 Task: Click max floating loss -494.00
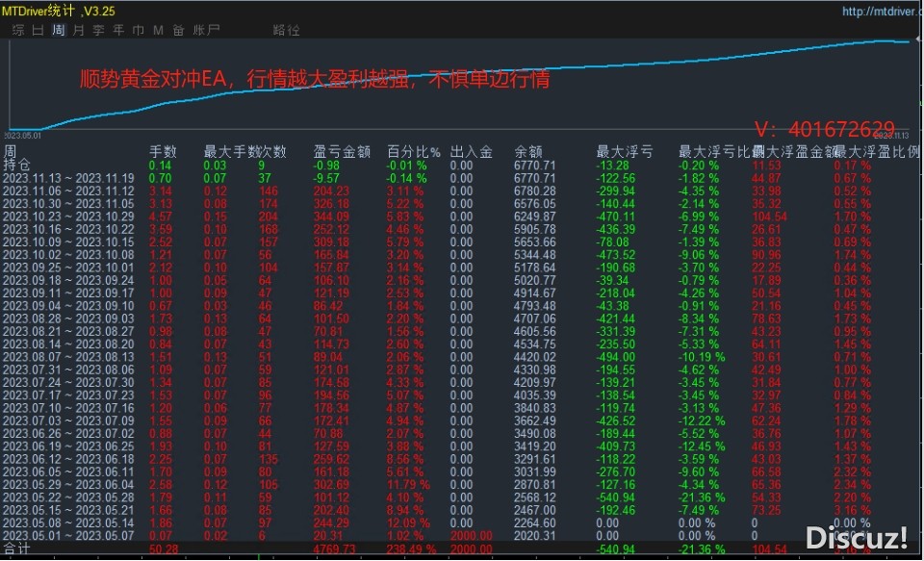616,357
